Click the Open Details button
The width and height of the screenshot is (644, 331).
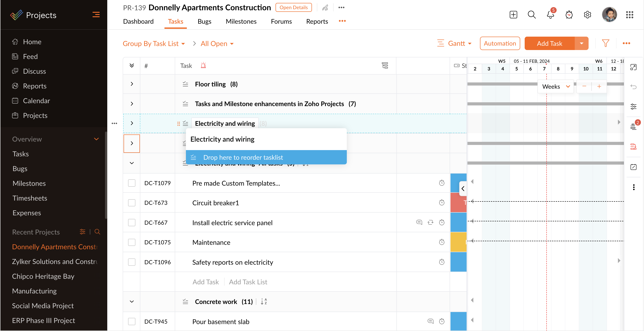pyautogui.click(x=293, y=8)
